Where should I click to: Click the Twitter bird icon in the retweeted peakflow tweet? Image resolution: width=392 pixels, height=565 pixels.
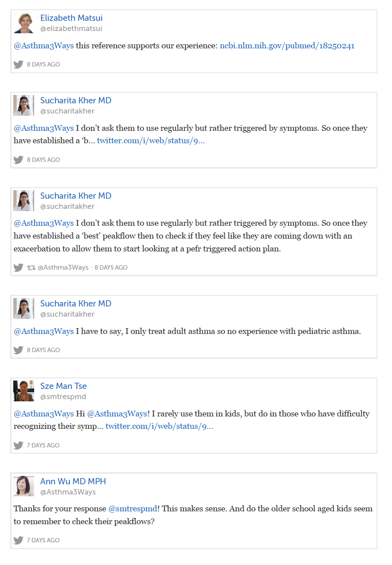[18, 267]
